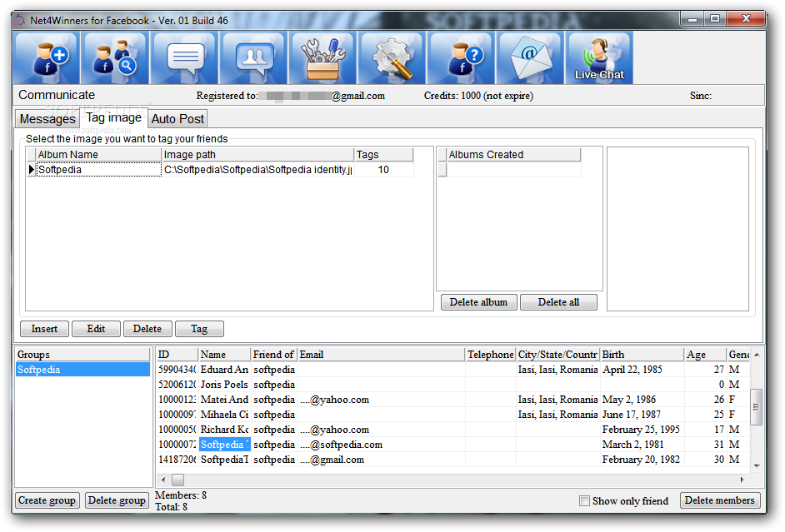Select the Softpedia group in Groups list
Image resolution: width=785 pixels, height=532 pixels.
tap(82, 370)
